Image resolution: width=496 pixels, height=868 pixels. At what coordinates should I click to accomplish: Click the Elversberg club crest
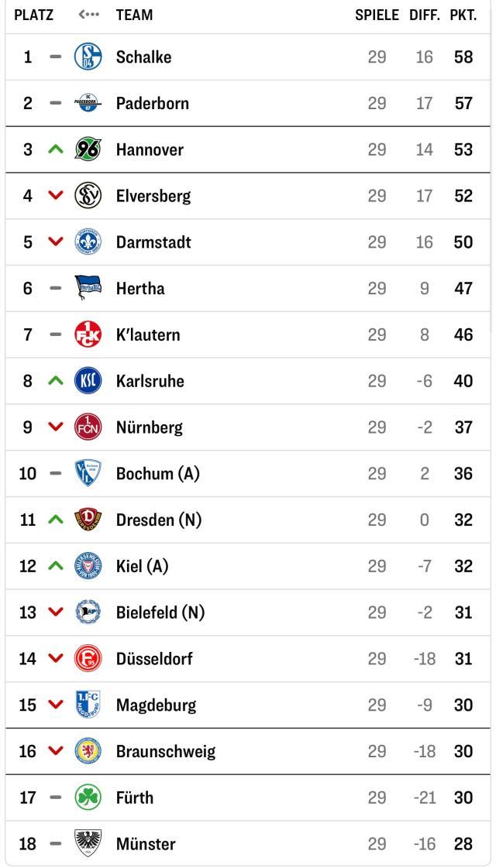(x=88, y=196)
